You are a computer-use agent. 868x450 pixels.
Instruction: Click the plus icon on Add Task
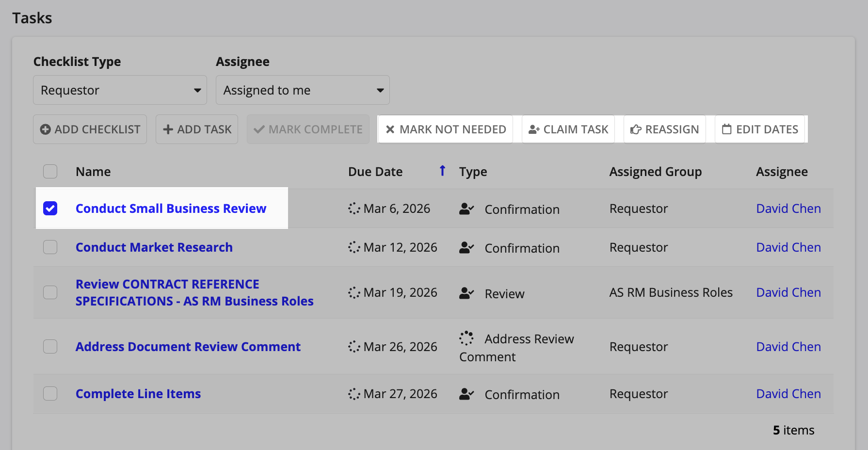(x=168, y=129)
